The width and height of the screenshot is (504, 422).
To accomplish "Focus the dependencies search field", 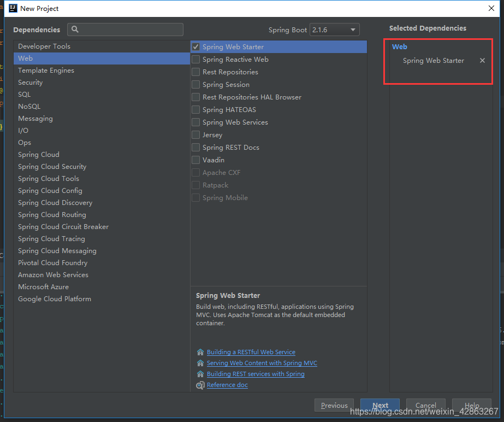I will pyautogui.click(x=126, y=30).
